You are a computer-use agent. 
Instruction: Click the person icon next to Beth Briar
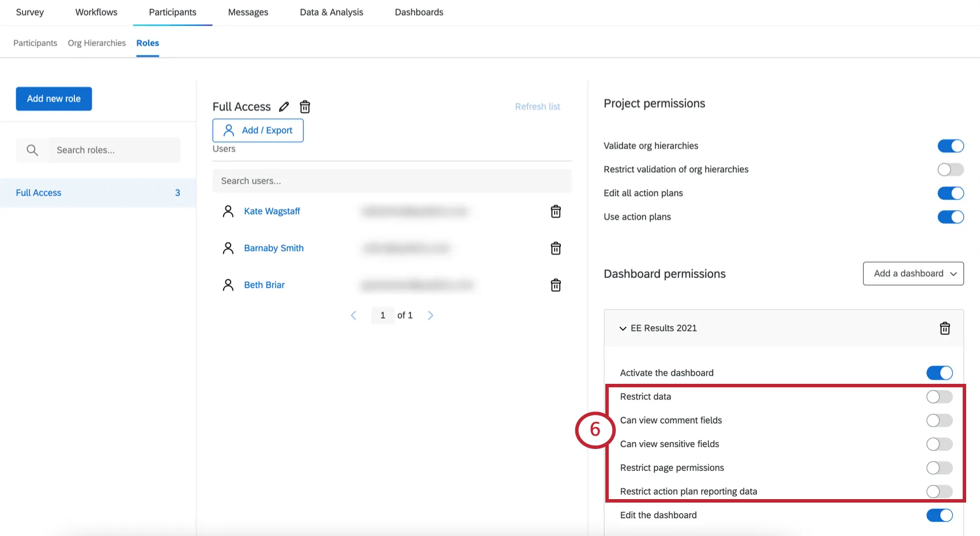point(228,284)
